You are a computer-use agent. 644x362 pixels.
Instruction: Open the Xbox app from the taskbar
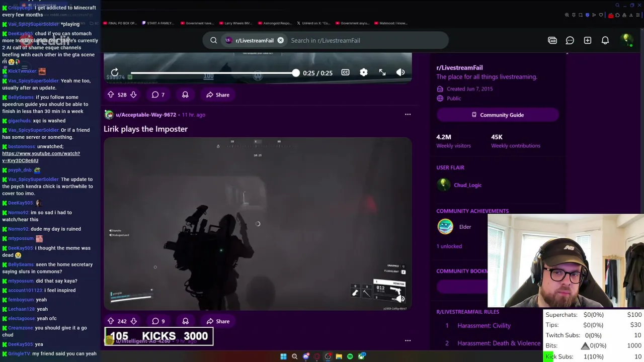(x=361, y=356)
